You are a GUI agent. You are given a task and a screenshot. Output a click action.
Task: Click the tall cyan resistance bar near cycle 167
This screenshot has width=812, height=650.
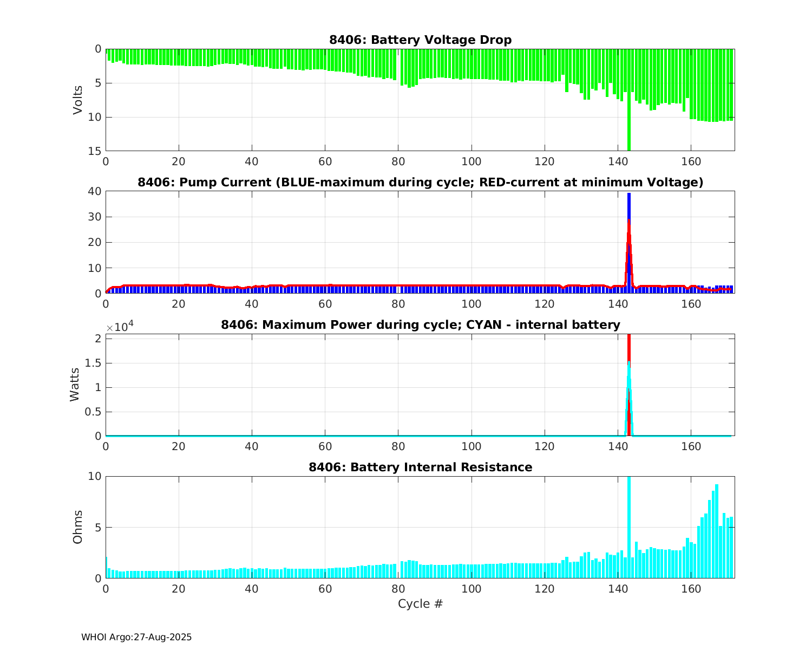coord(717,531)
